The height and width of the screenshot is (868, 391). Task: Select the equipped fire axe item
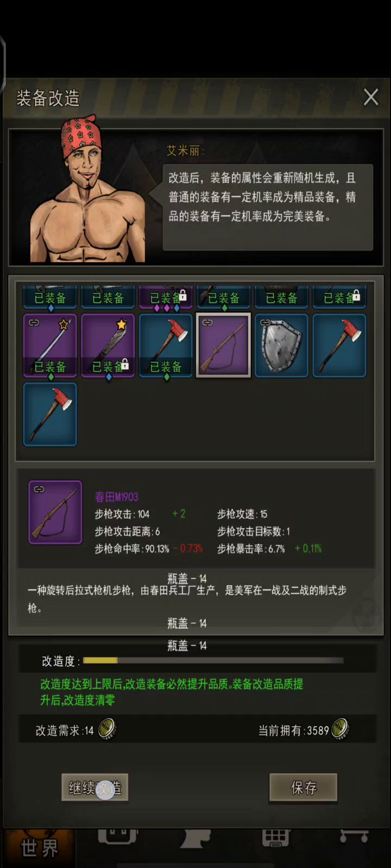pos(166,346)
